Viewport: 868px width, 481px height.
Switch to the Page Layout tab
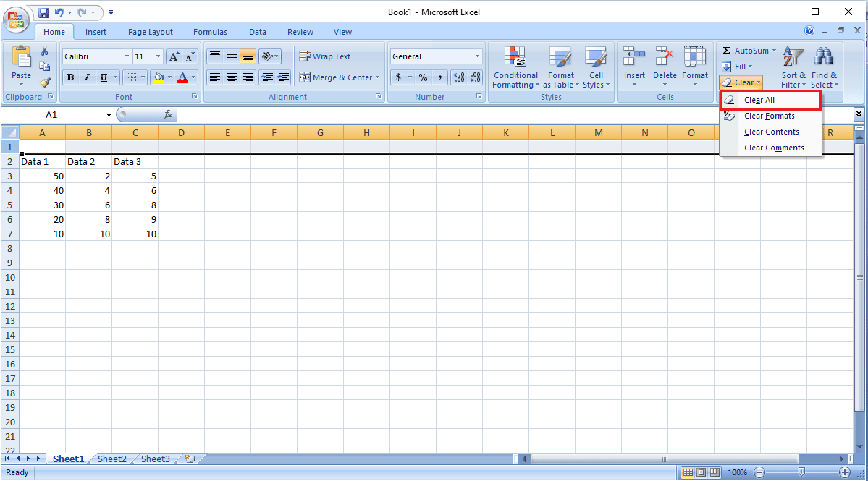151,32
